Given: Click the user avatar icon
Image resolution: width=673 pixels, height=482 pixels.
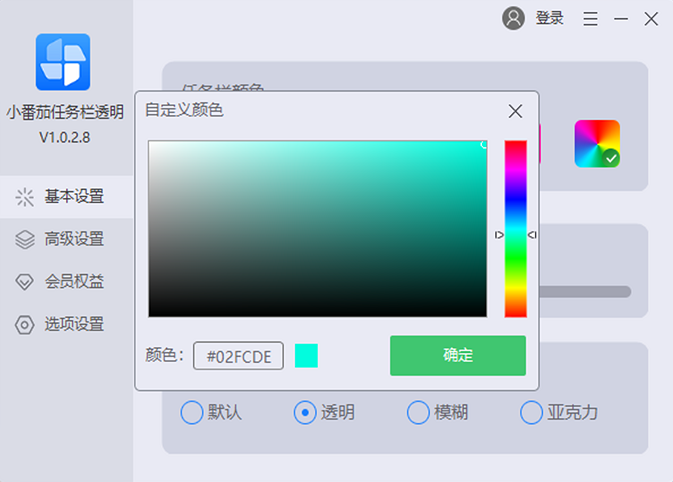Looking at the screenshot, I should pos(513,18).
